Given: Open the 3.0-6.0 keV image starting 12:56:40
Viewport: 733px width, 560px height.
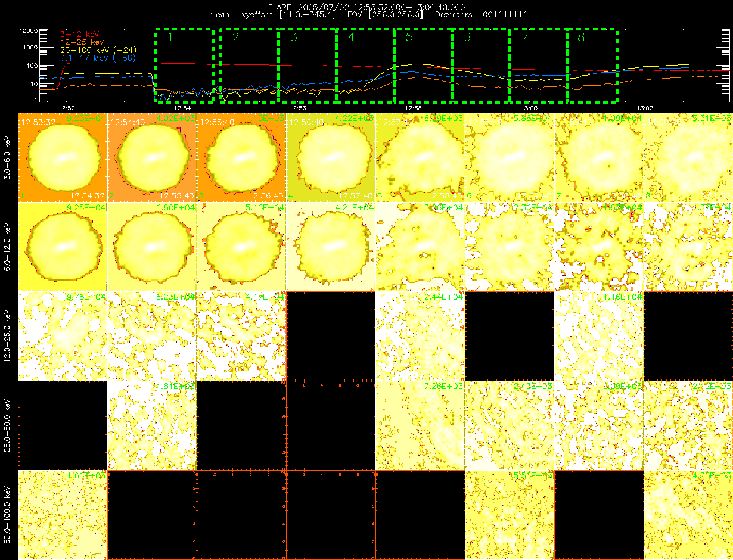Looking at the screenshot, I should [x=331, y=157].
